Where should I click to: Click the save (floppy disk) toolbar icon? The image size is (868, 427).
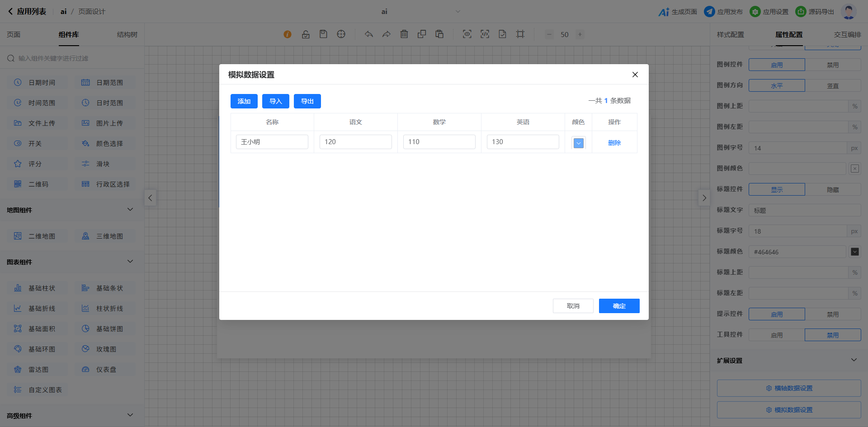[323, 34]
